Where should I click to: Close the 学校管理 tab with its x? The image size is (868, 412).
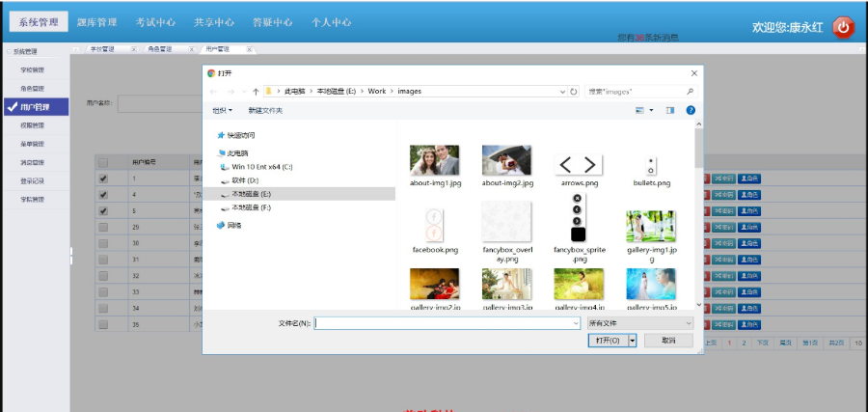click(x=134, y=49)
